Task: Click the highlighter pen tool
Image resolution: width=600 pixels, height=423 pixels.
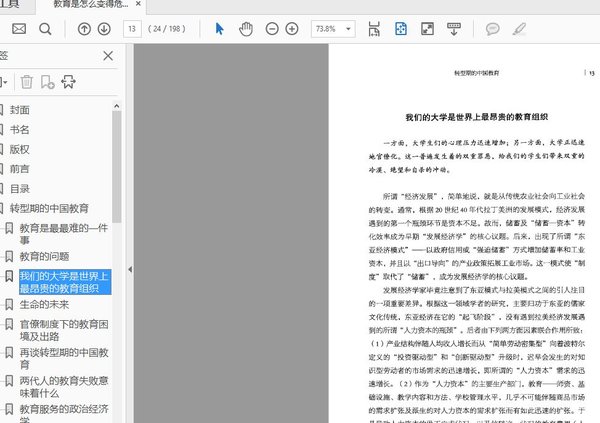Action: (x=519, y=29)
